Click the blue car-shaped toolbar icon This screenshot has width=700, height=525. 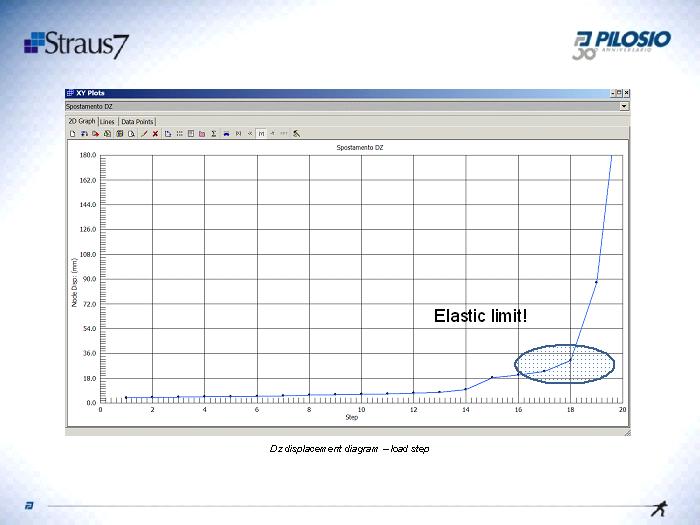(x=226, y=133)
